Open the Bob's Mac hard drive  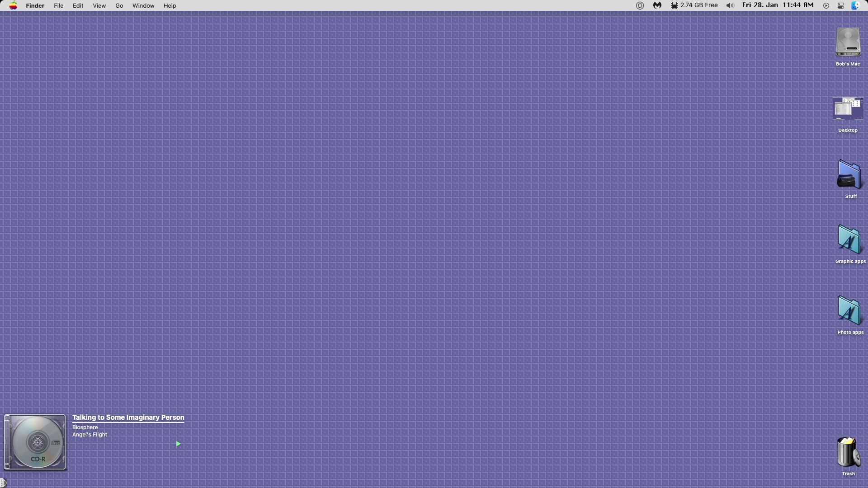click(848, 42)
